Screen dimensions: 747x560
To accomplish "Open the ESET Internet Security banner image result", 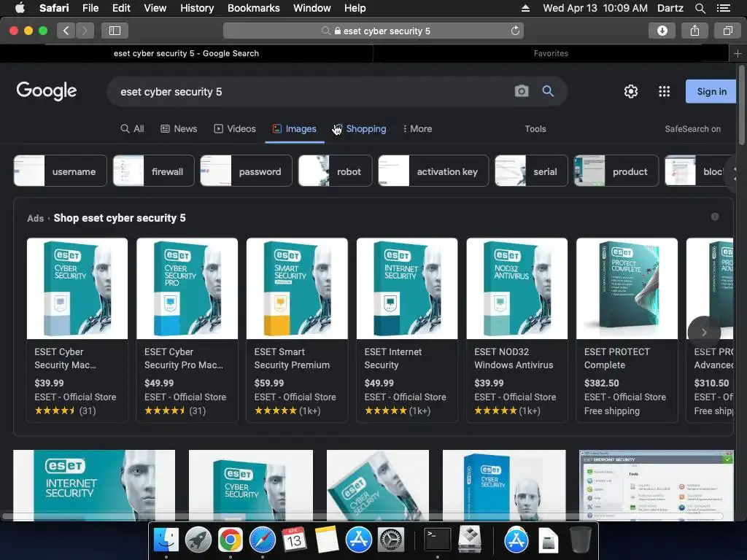I will pyautogui.click(x=94, y=485).
